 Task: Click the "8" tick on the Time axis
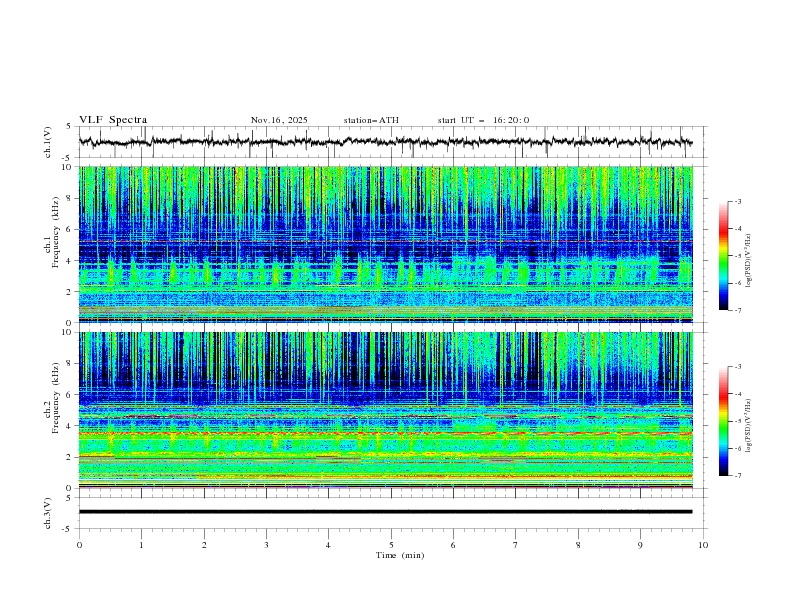coord(578,545)
